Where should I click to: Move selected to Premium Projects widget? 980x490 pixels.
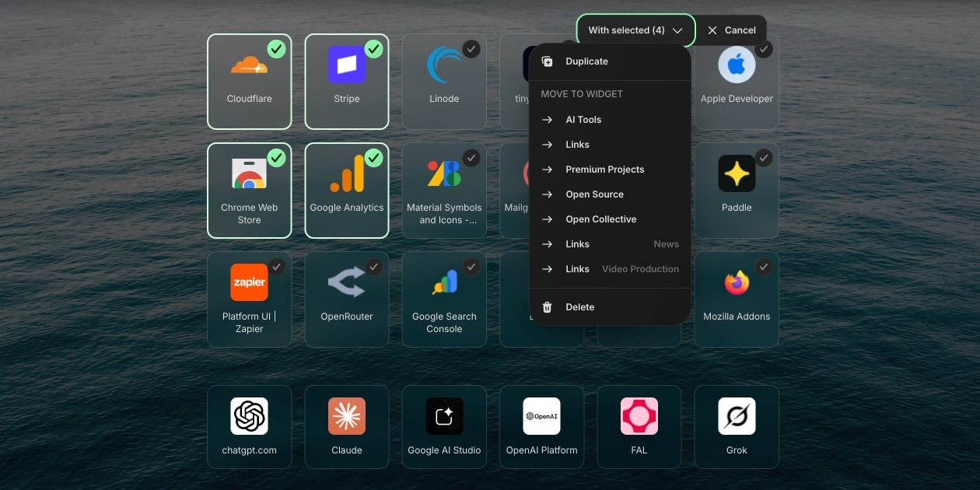[x=610, y=170]
